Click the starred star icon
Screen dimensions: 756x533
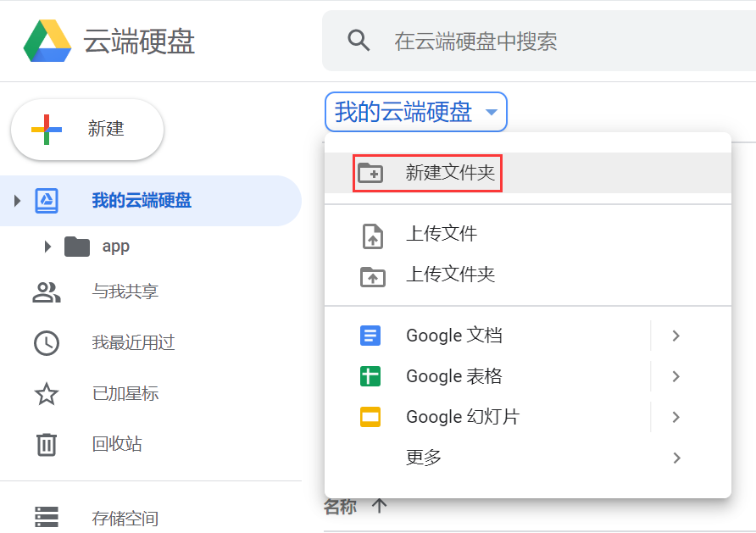47,393
